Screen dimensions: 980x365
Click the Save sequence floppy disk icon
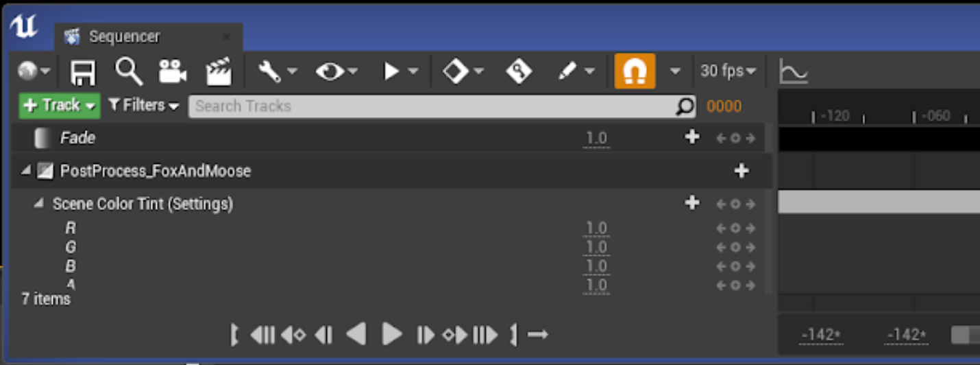[x=83, y=71]
